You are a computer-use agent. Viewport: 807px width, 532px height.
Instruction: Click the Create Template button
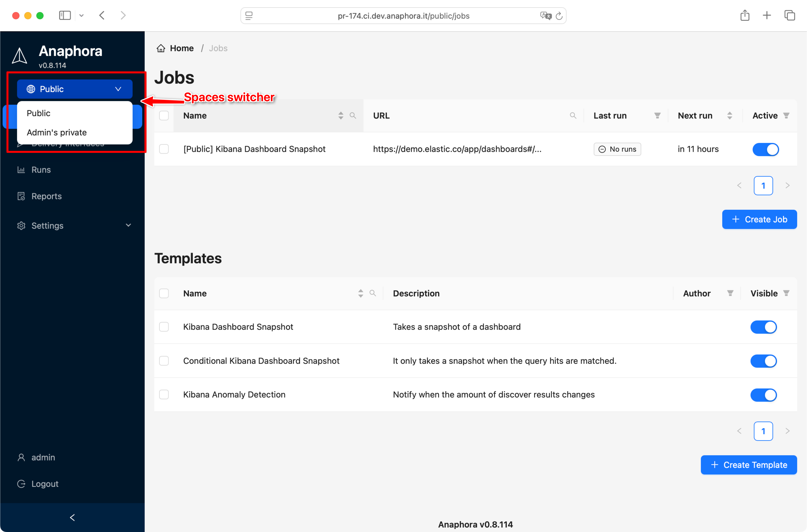pyautogui.click(x=749, y=465)
